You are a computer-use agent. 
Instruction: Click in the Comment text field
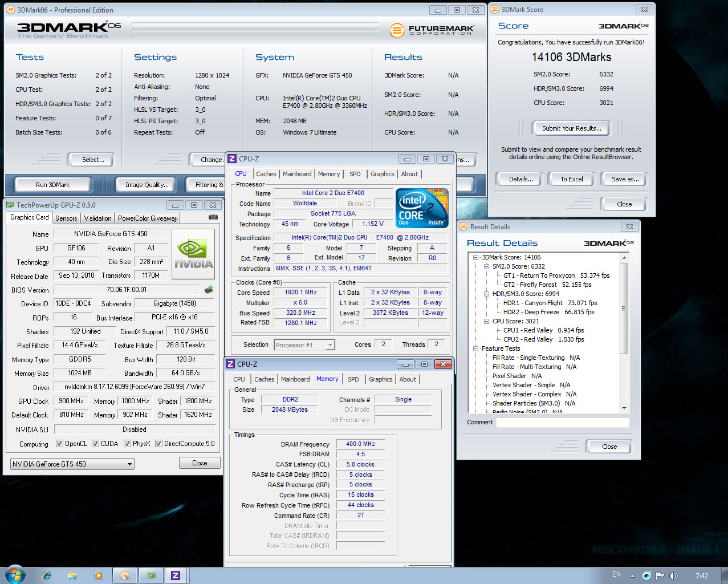(562, 423)
